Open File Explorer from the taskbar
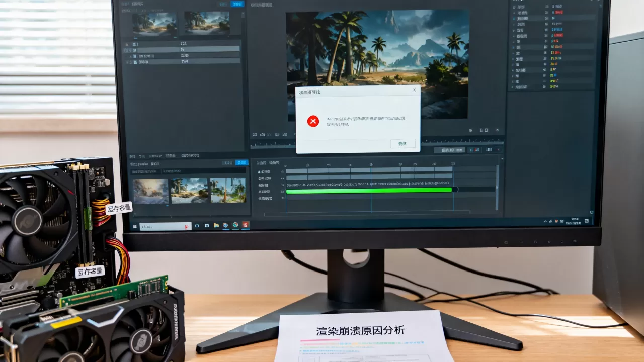The width and height of the screenshot is (644, 362). [216, 225]
